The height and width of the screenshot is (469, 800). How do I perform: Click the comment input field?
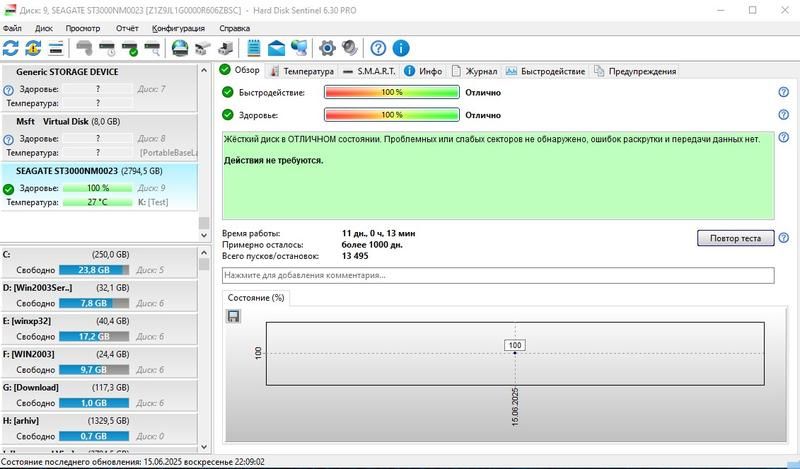pos(498,275)
